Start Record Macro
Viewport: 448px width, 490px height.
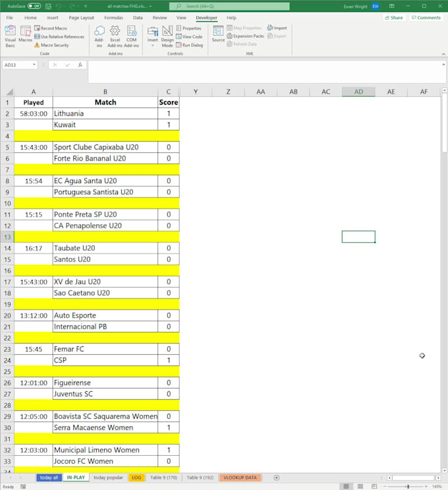point(51,28)
